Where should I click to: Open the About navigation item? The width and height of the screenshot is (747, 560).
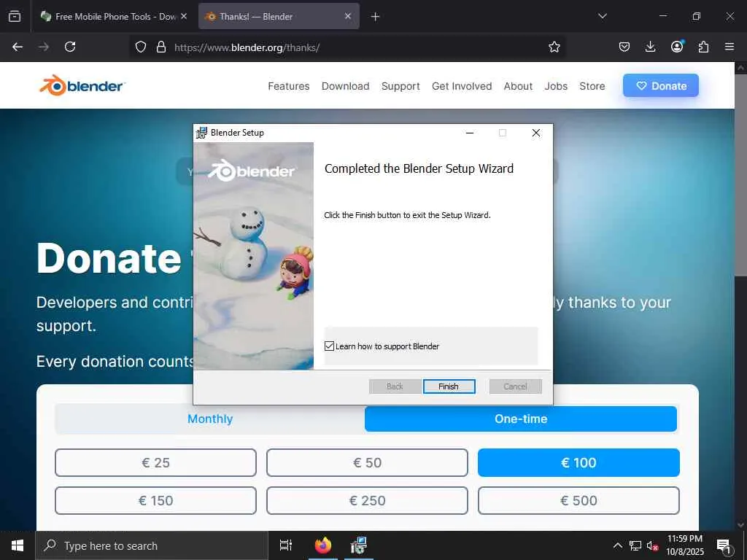click(x=519, y=86)
